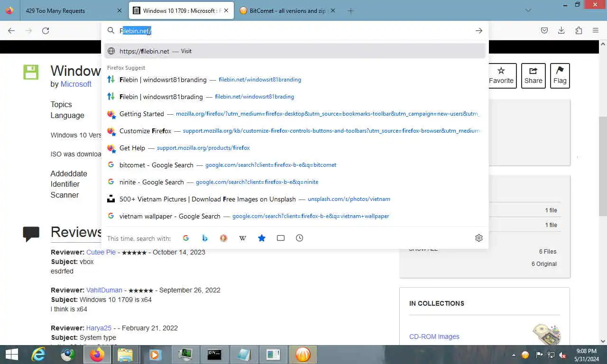Click the Reviews speech bubble icon
The image size is (607, 364).
(x=31, y=234)
